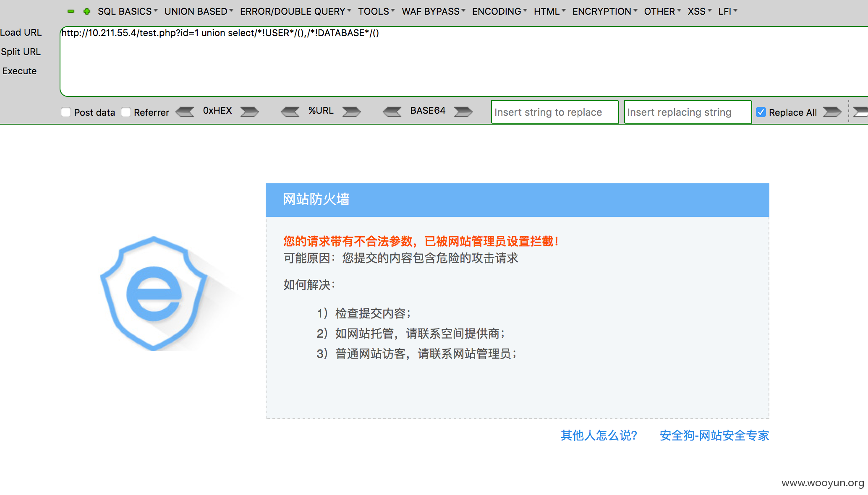Enable the Post data checkbox

66,112
